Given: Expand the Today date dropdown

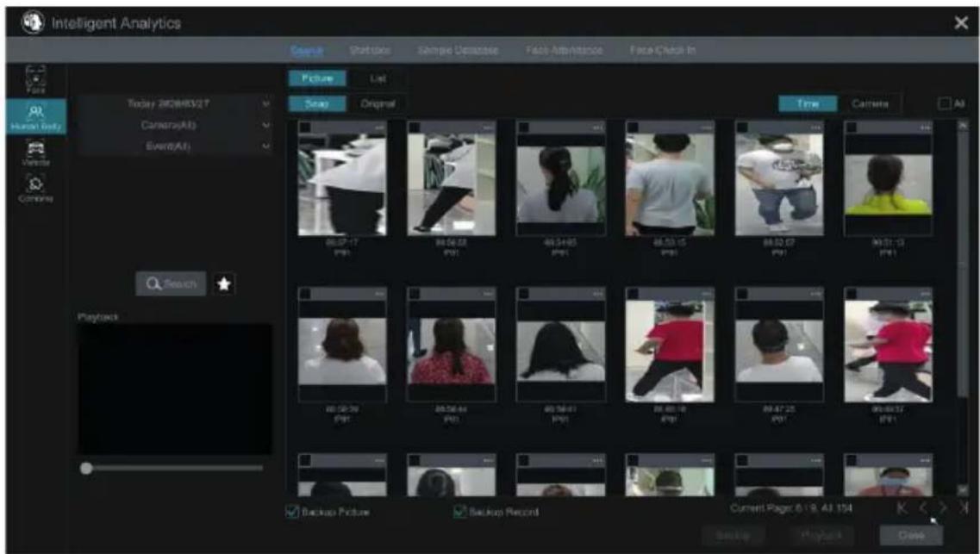Looking at the screenshot, I should pos(175,103).
